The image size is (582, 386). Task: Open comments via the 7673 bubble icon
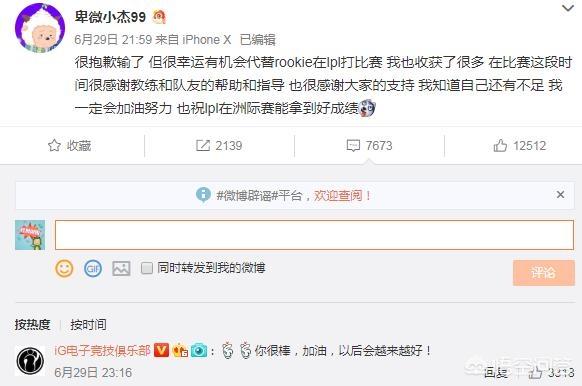point(353,145)
